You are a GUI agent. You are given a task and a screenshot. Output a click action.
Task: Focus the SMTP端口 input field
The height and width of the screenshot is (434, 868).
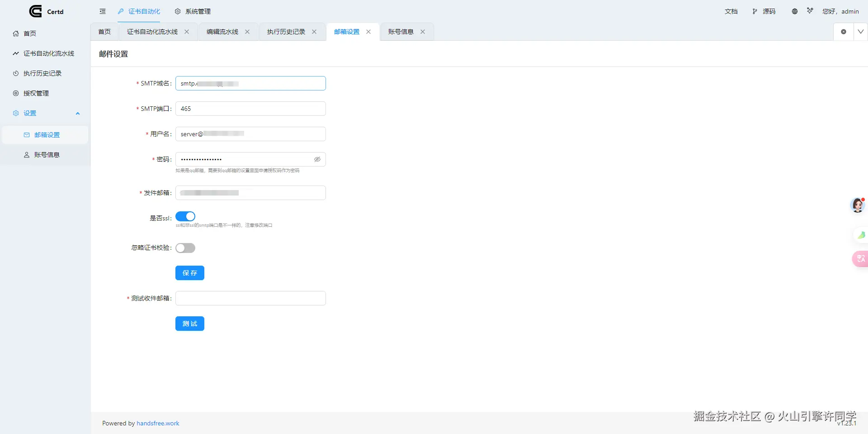point(250,109)
